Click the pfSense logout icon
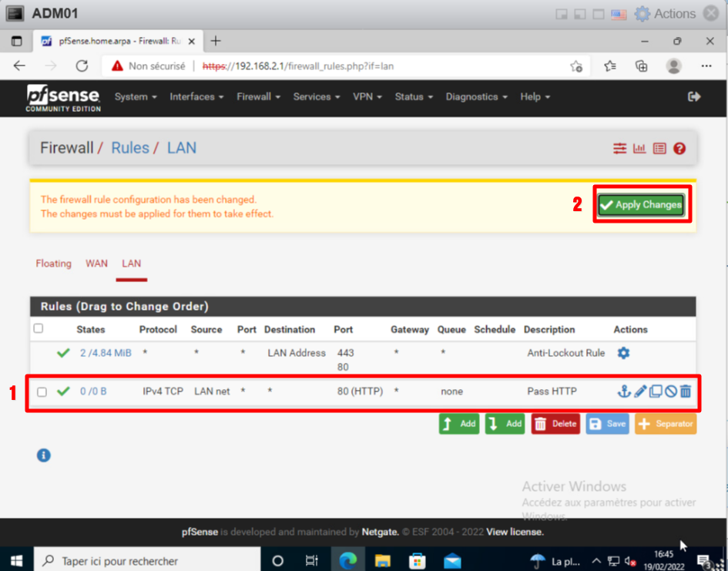 click(x=694, y=97)
